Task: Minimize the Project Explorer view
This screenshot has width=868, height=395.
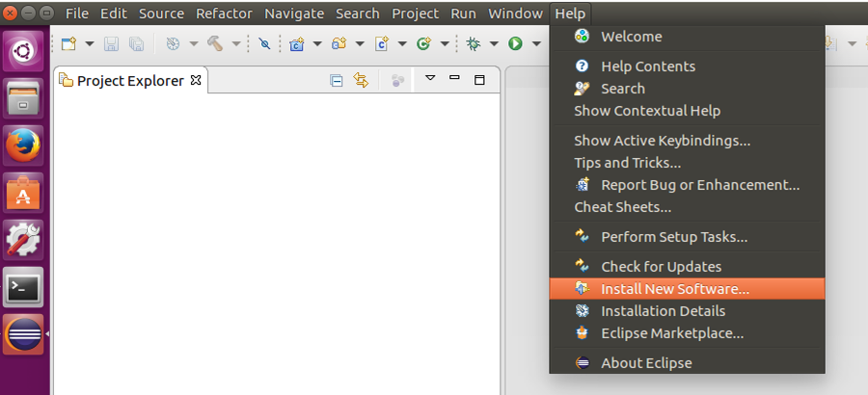Action: pos(454,78)
